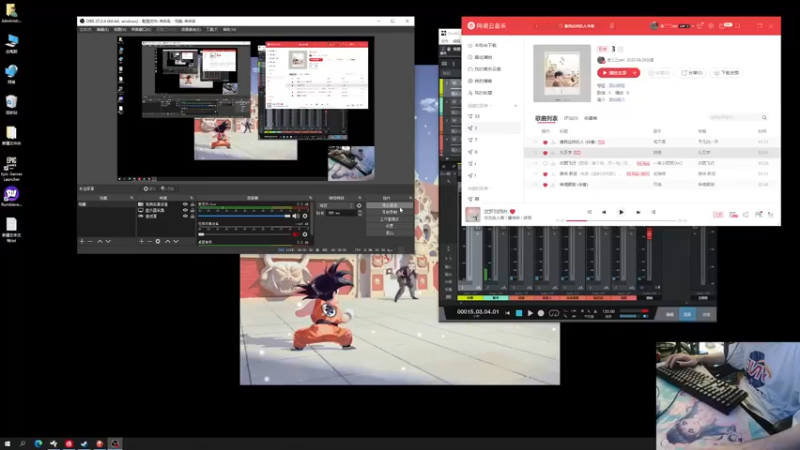The image size is (800, 450).
Task: Mute desktop audio speaker icon in OBS mixer
Action: point(296,216)
